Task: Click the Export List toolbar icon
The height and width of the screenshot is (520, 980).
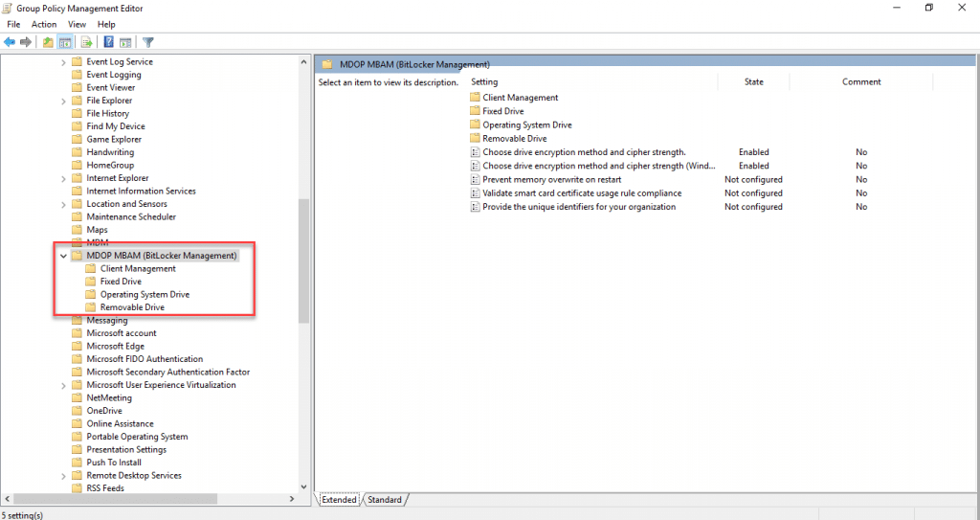Action: [x=86, y=42]
